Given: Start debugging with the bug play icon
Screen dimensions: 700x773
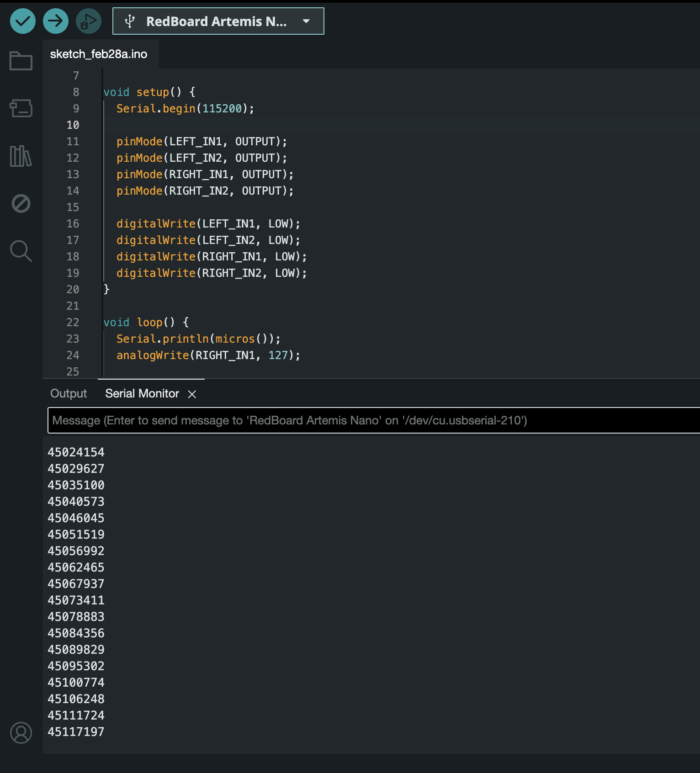Looking at the screenshot, I should tap(89, 21).
